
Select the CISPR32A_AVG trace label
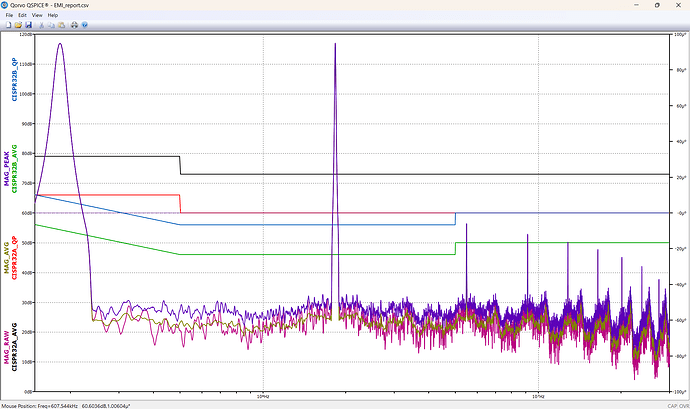pos(14,347)
